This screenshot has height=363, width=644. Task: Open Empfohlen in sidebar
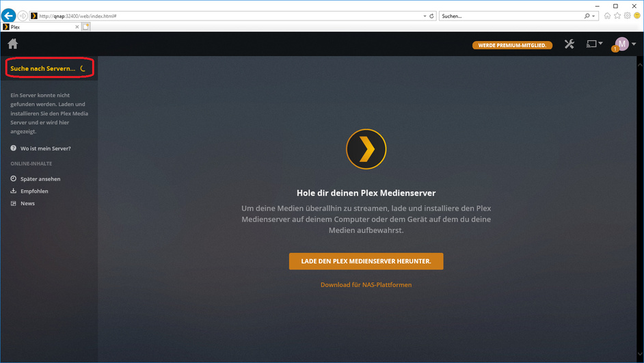pos(34,191)
